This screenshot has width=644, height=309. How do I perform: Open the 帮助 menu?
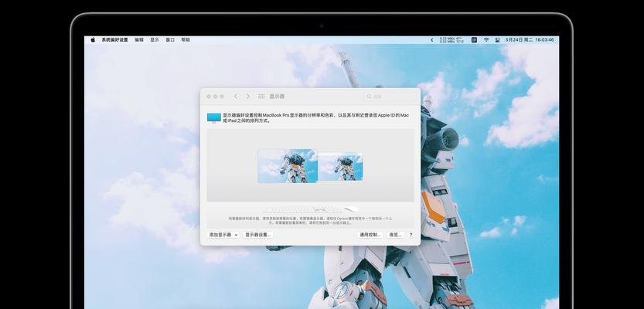coord(186,40)
